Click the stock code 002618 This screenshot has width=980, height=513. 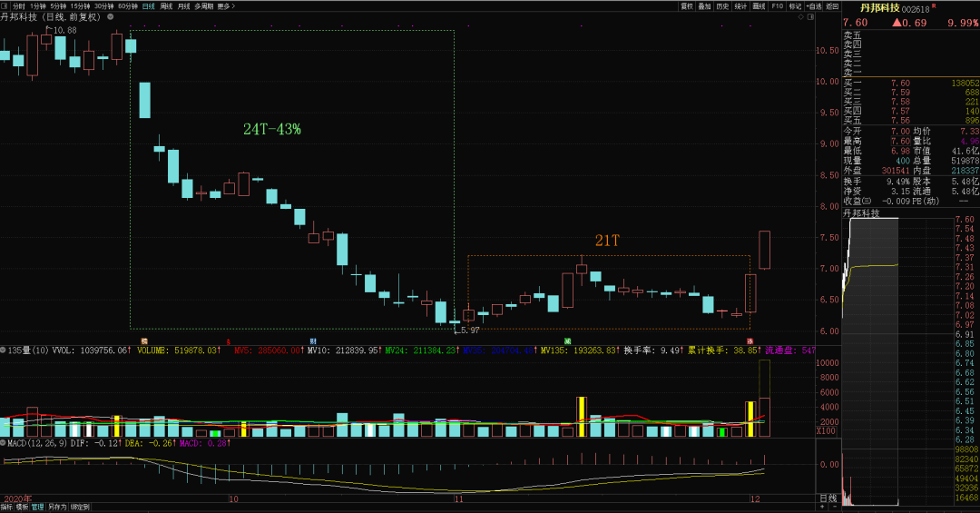[916, 9]
